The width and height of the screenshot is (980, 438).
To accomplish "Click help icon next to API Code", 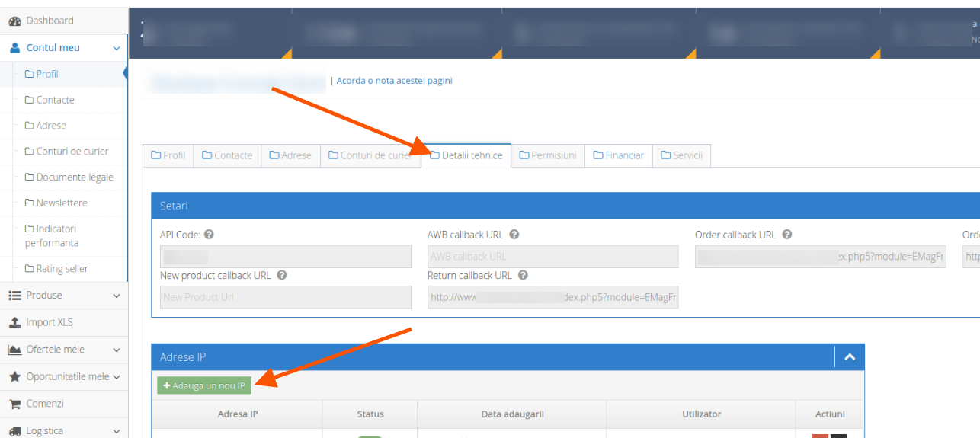I will (x=209, y=235).
